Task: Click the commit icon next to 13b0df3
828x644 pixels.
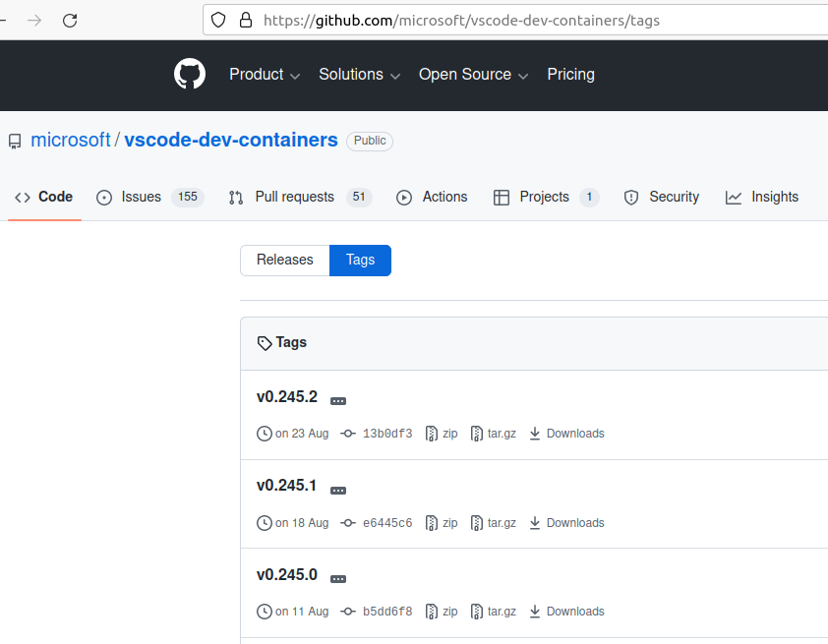Action: (x=348, y=433)
